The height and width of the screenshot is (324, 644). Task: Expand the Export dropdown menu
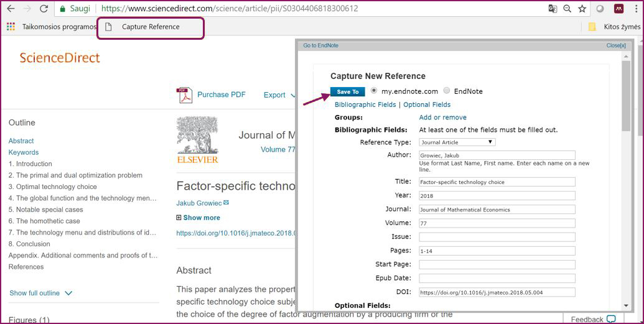coord(279,95)
